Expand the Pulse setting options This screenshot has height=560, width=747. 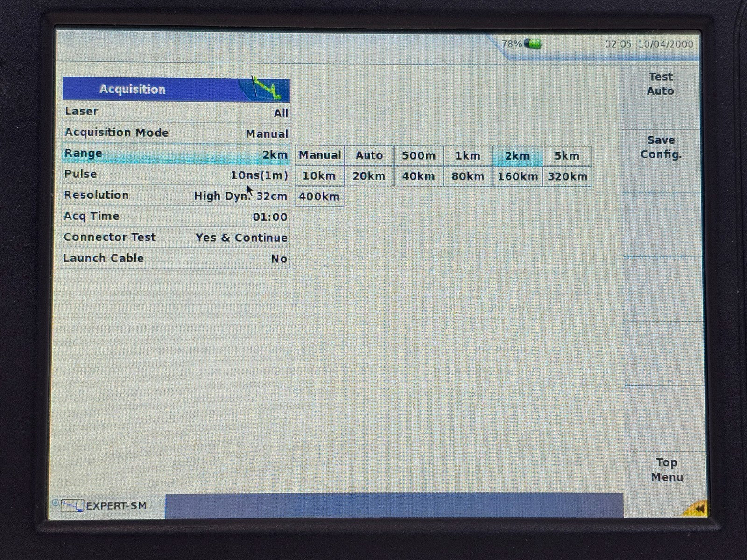pyautogui.click(x=176, y=175)
